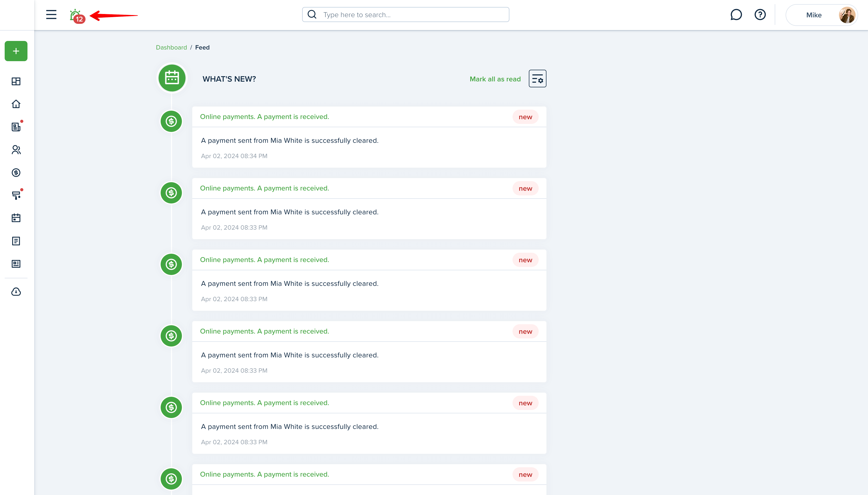The width and height of the screenshot is (868, 495).
Task: Focus the 'Type here to search' field
Action: 405,15
